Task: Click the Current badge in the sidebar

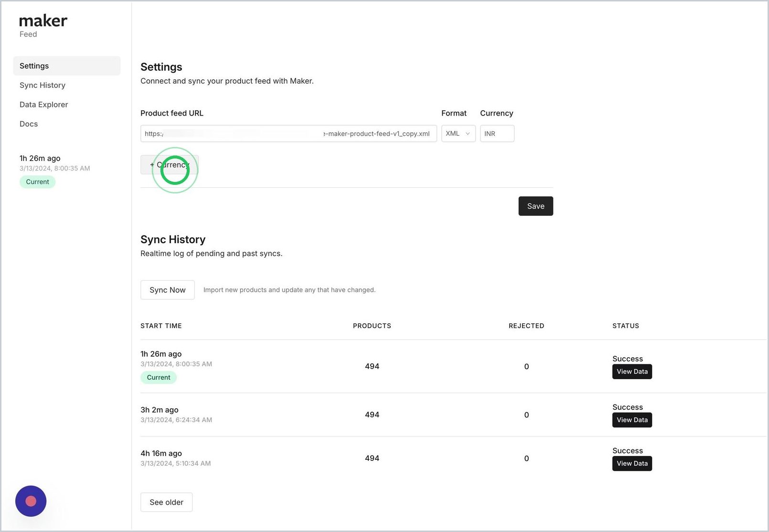Action: pos(37,182)
